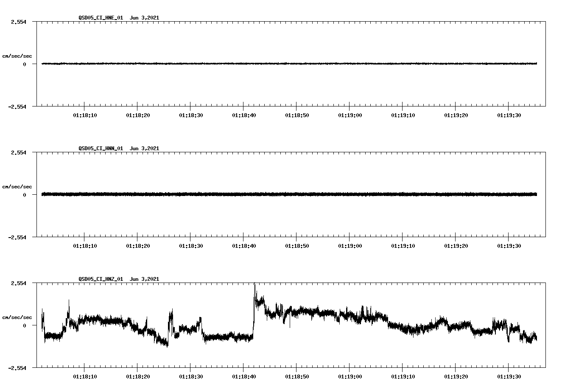Viewport: 576px width, 392px height.
Task: Click the 0 axis label of HNN chart
Action: (x=25, y=195)
